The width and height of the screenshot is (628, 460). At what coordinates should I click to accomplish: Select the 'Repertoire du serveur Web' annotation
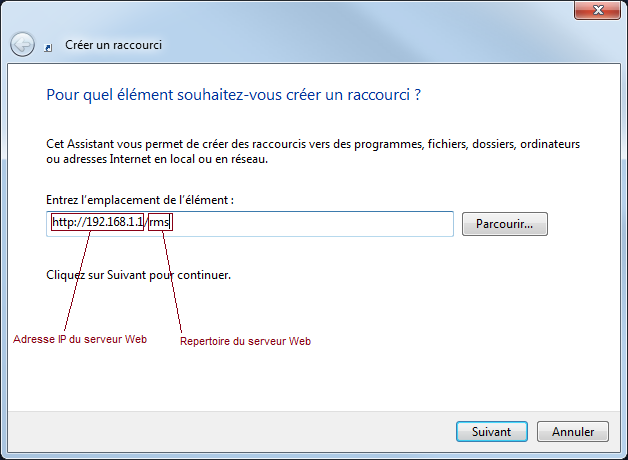click(245, 342)
